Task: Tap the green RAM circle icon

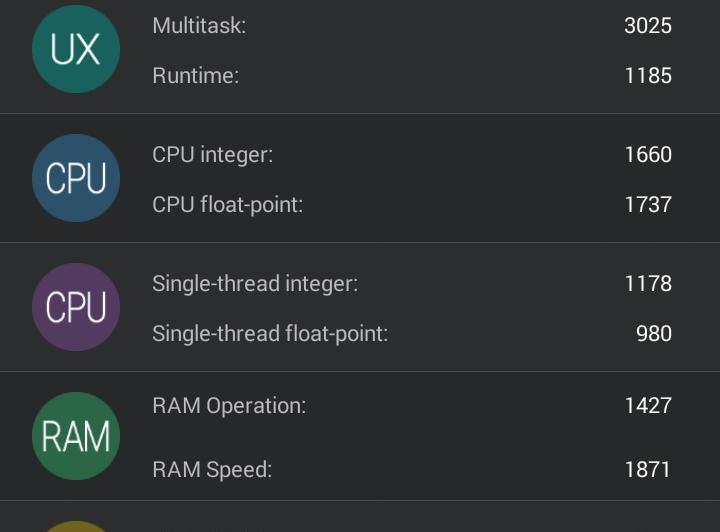Action: click(x=76, y=436)
